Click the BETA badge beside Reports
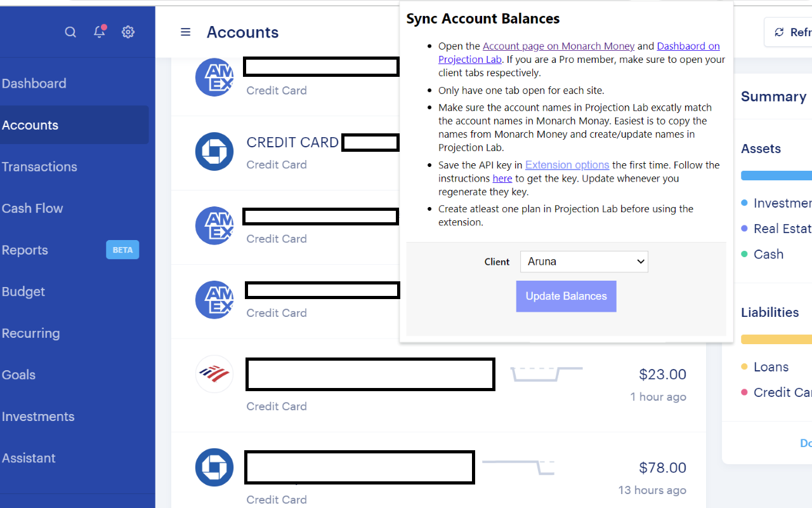The height and width of the screenshot is (508, 812). [122, 250]
